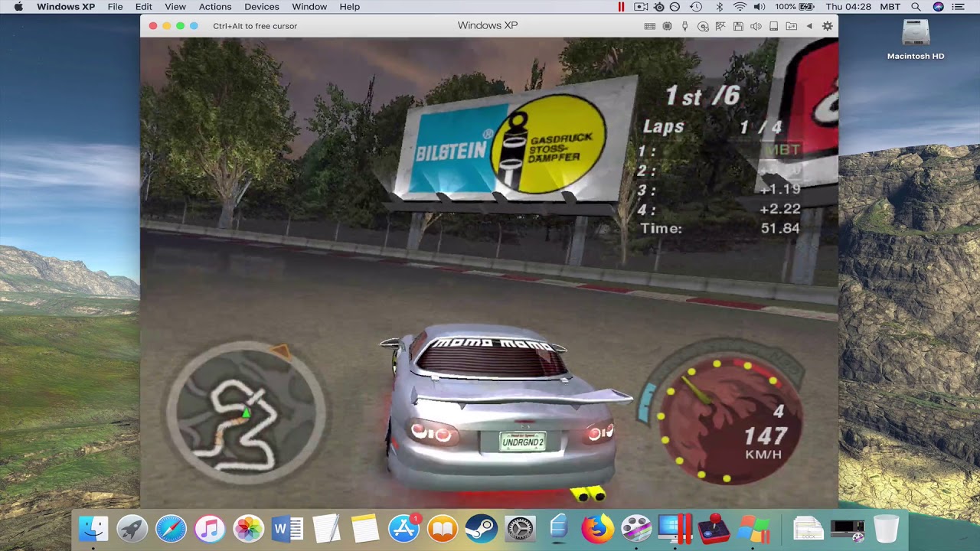Click the Parallels red bars menu bar icon
Image resolution: width=980 pixels, height=551 pixels.
point(621,7)
